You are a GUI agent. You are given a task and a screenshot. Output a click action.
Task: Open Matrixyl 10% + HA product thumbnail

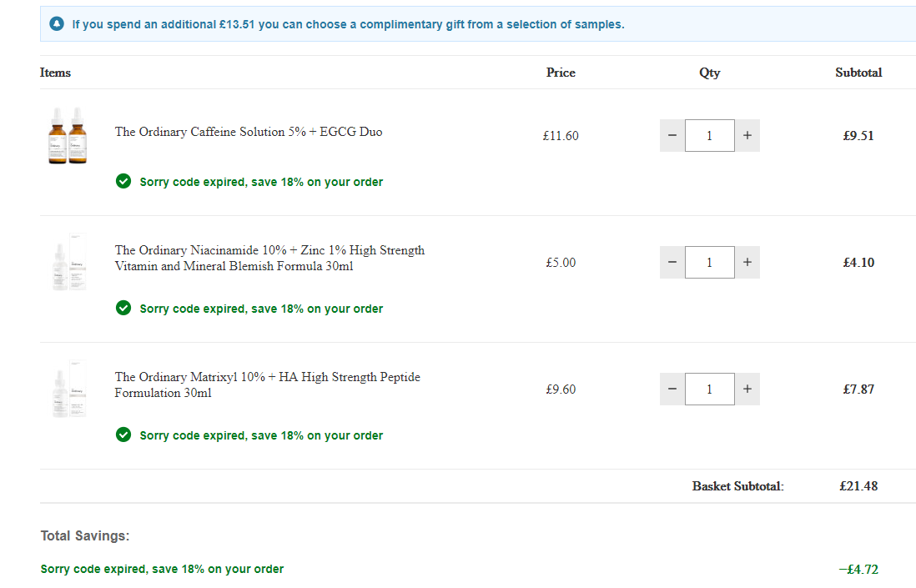click(68, 389)
